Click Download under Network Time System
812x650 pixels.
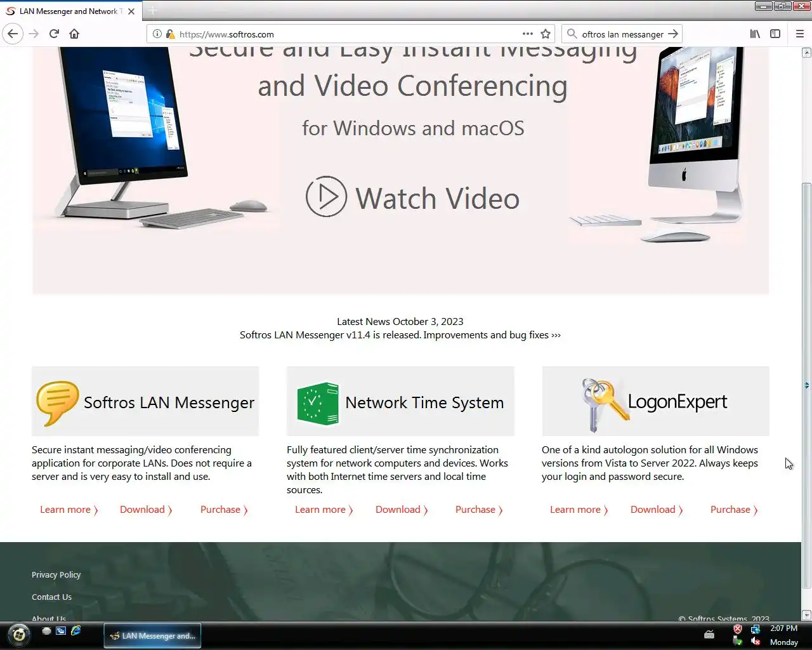pos(402,510)
